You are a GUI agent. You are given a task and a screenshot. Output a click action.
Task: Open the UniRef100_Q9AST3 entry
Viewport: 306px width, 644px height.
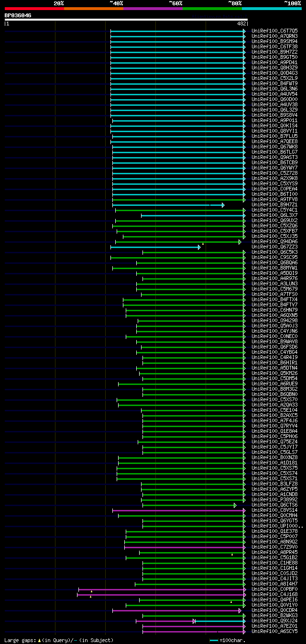click(274, 157)
